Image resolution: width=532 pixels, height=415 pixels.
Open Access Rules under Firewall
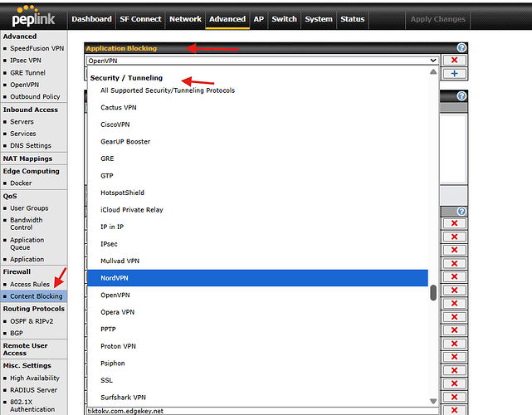(30, 284)
